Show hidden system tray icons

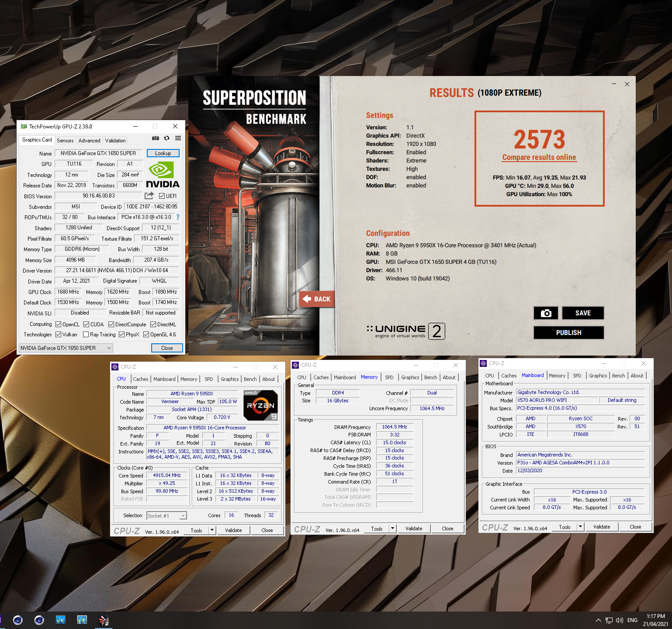598,620
